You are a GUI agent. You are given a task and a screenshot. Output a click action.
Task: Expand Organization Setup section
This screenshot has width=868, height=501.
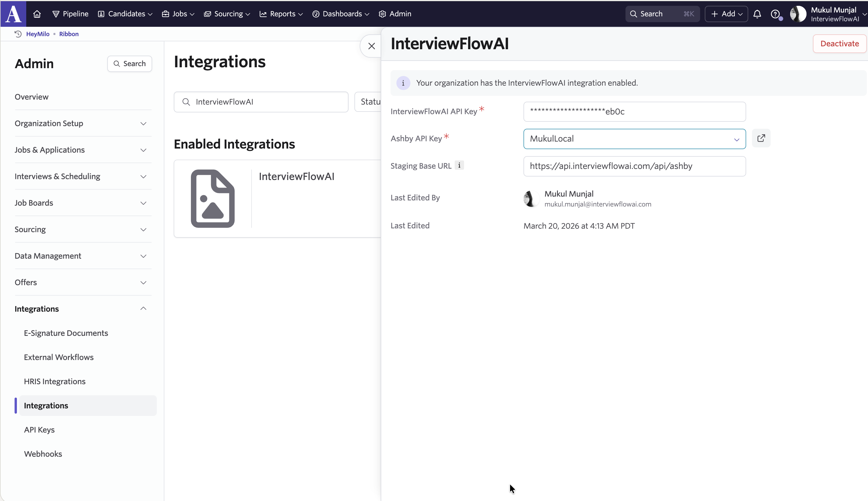click(83, 123)
